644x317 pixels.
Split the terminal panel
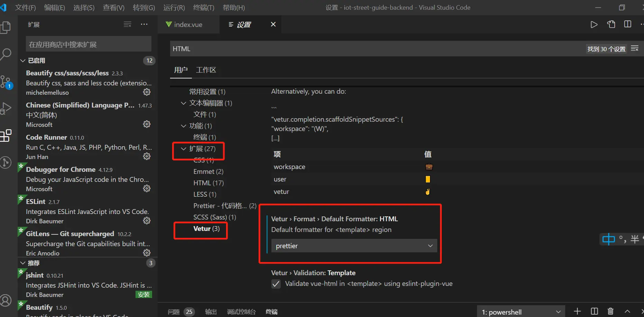[595, 311]
